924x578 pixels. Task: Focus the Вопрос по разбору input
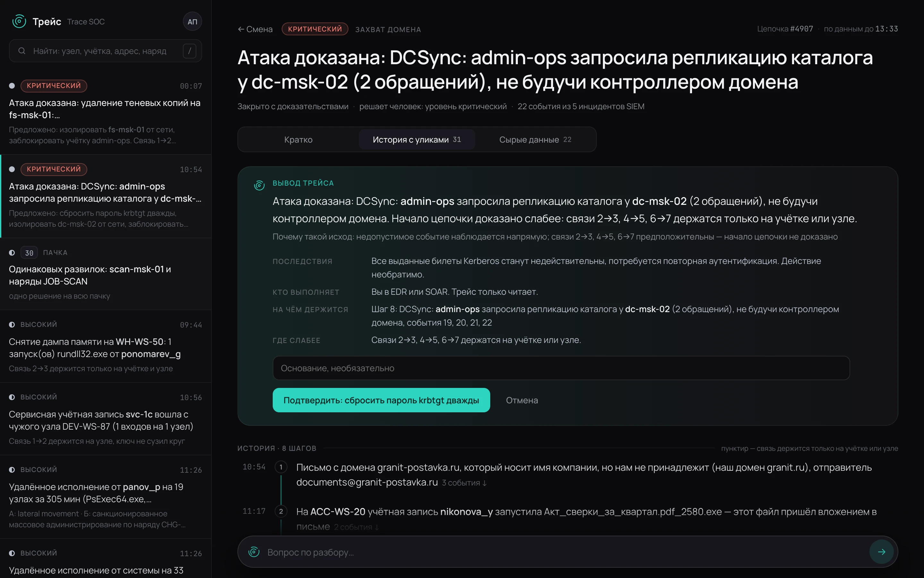click(565, 552)
